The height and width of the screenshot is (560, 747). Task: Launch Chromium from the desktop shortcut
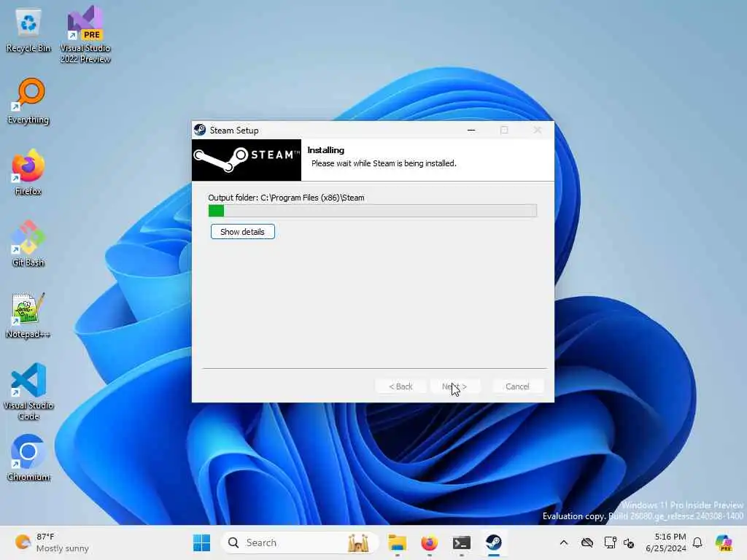tap(28, 458)
